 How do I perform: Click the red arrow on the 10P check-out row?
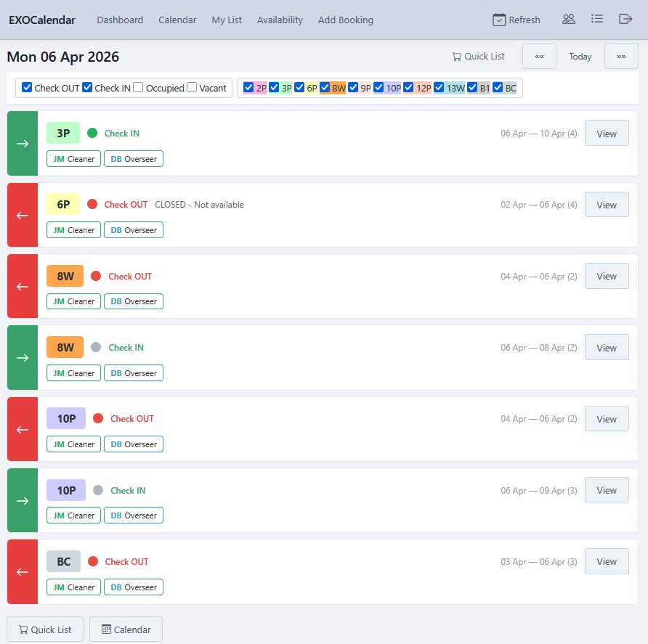pos(22,428)
